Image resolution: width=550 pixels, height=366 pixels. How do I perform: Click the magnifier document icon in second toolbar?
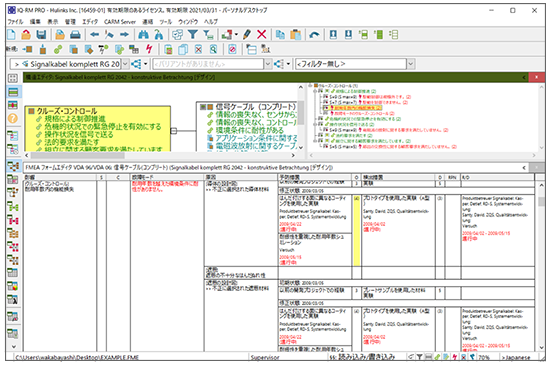[x=213, y=49]
